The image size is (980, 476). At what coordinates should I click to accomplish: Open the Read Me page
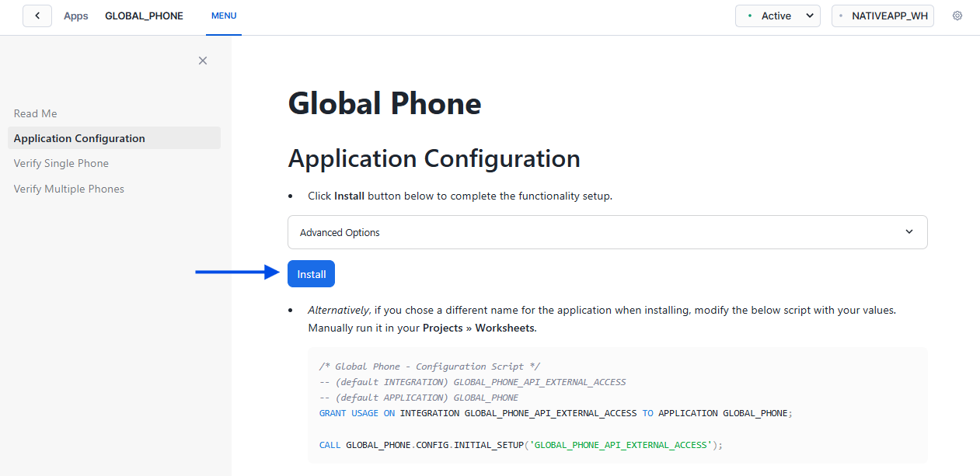36,113
